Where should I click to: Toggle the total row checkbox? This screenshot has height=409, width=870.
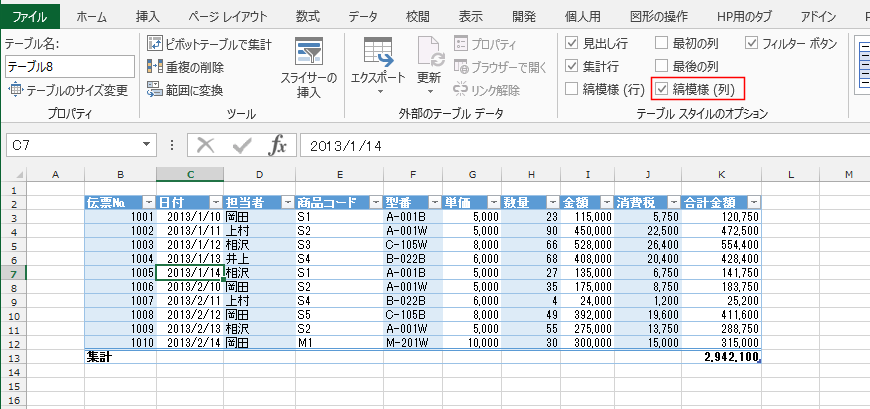(571, 67)
